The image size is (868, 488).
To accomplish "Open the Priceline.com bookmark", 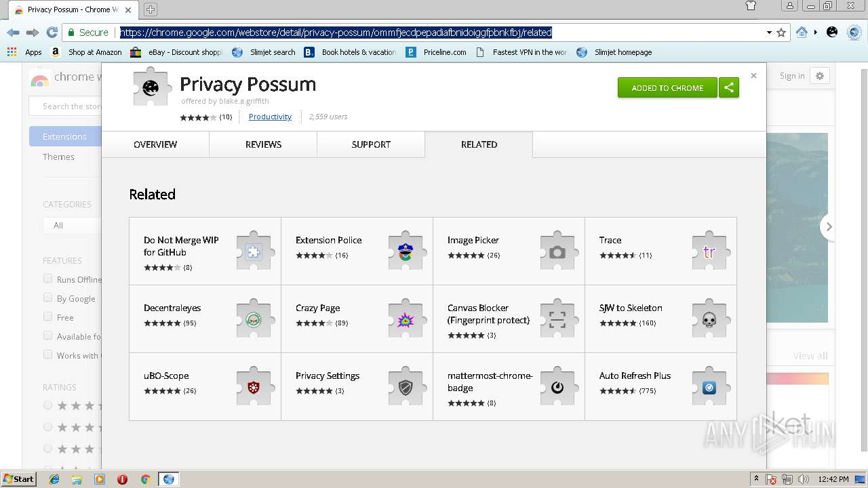I will click(437, 52).
